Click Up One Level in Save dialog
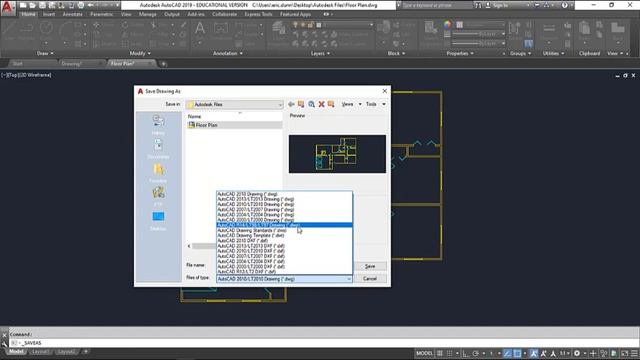640x360 pixels. pyautogui.click(x=301, y=104)
